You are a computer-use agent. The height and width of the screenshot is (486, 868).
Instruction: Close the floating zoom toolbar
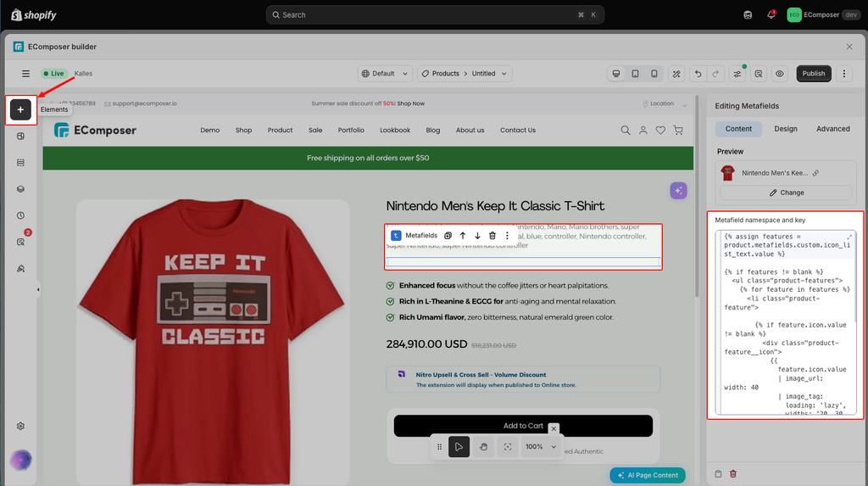(554, 428)
